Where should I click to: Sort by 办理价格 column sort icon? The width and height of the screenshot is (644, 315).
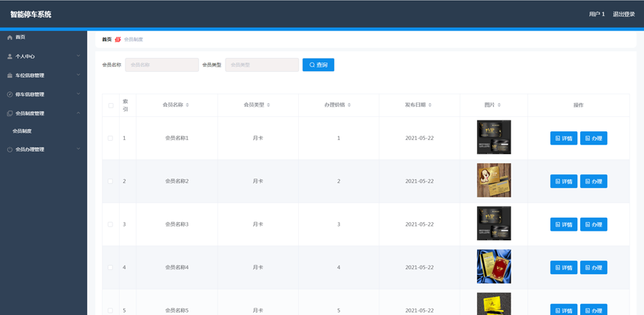pyautogui.click(x=349, y=105)
